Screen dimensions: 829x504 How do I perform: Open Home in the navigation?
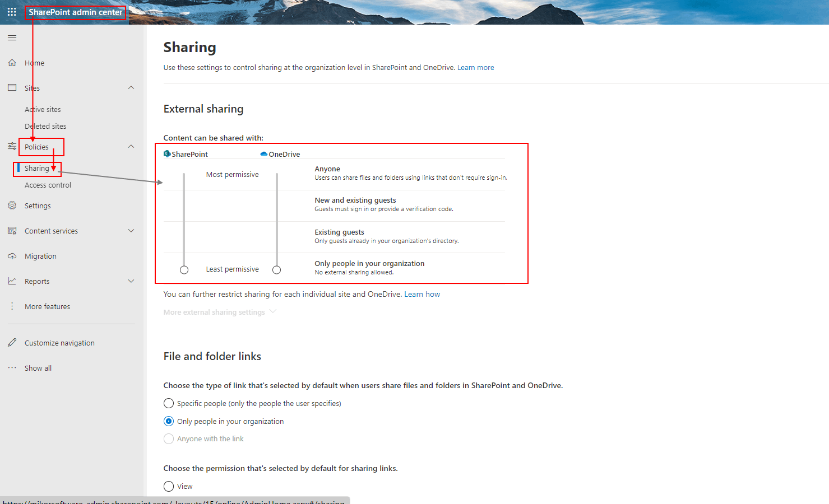[x=34, y=63]
